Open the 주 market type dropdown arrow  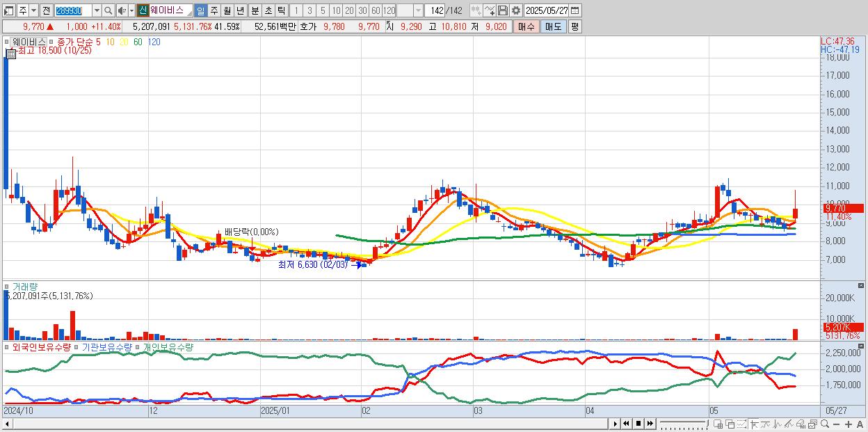(34, 10)
